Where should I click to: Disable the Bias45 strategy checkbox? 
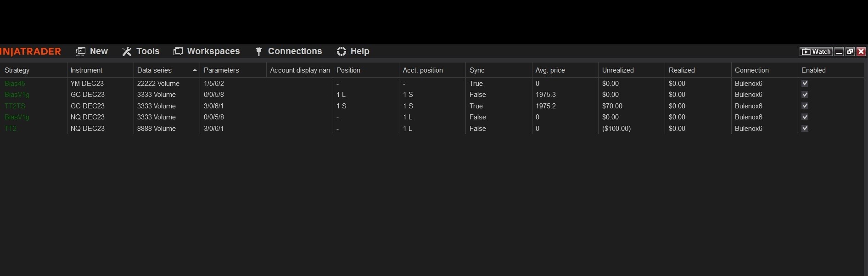coord(805,83)
